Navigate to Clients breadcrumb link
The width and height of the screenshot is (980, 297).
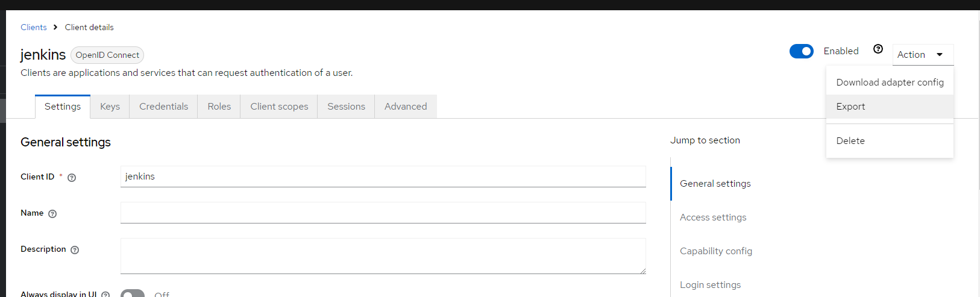[34, 27]
